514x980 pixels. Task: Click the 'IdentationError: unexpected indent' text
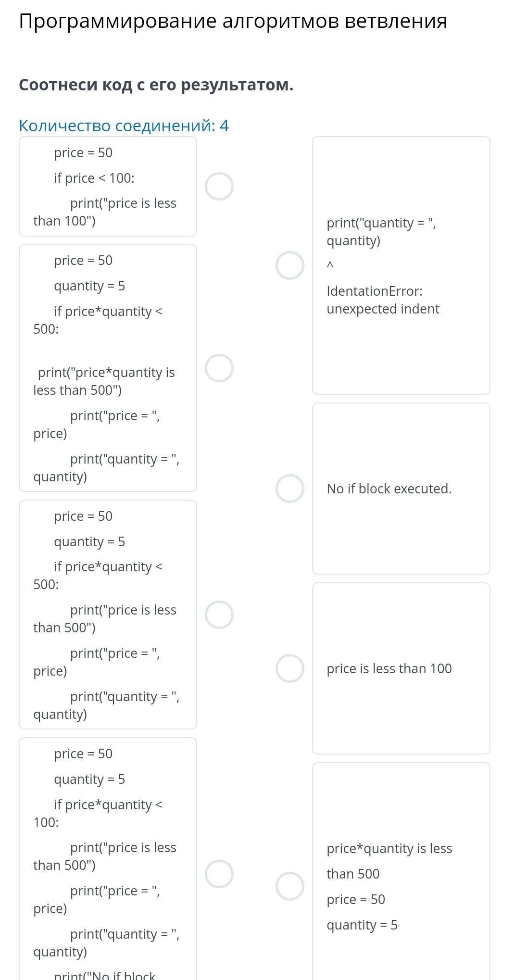click(383, 300)
